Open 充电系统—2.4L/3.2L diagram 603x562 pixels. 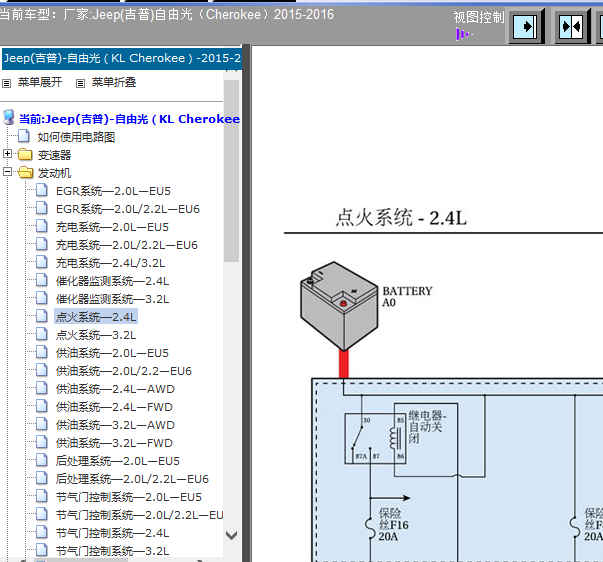point(110,263)
